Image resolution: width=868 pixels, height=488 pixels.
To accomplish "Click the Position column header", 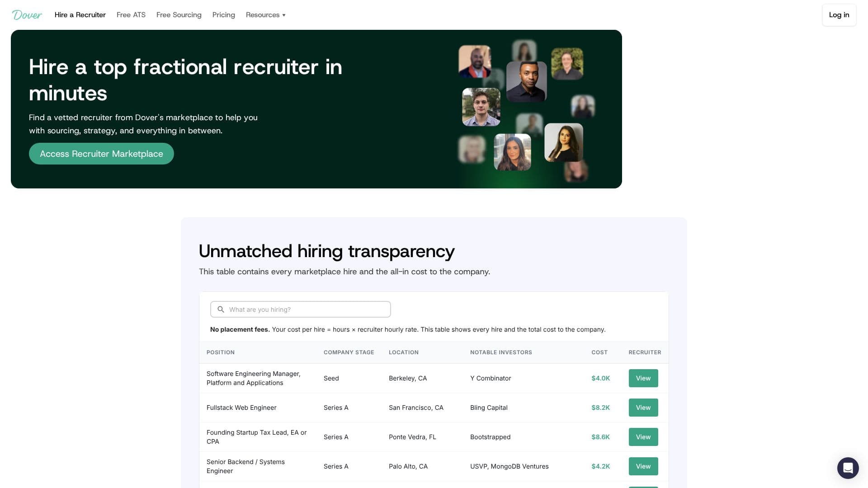I will click(221, 352).
